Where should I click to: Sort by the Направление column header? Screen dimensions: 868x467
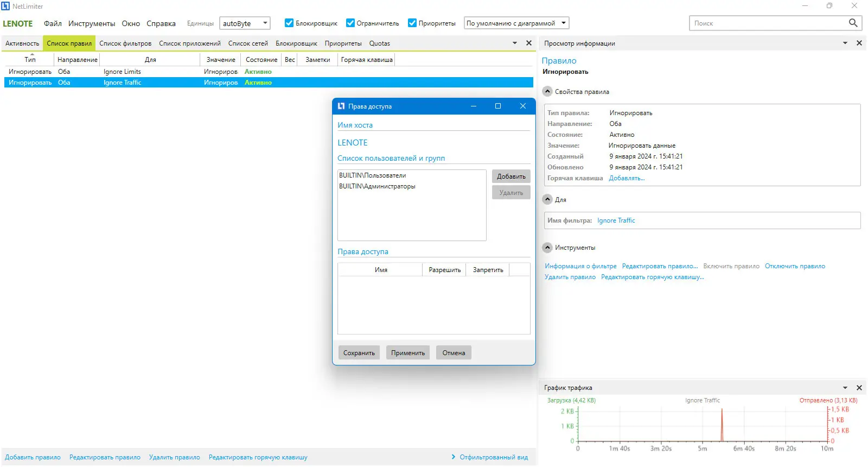coord(78,60)
